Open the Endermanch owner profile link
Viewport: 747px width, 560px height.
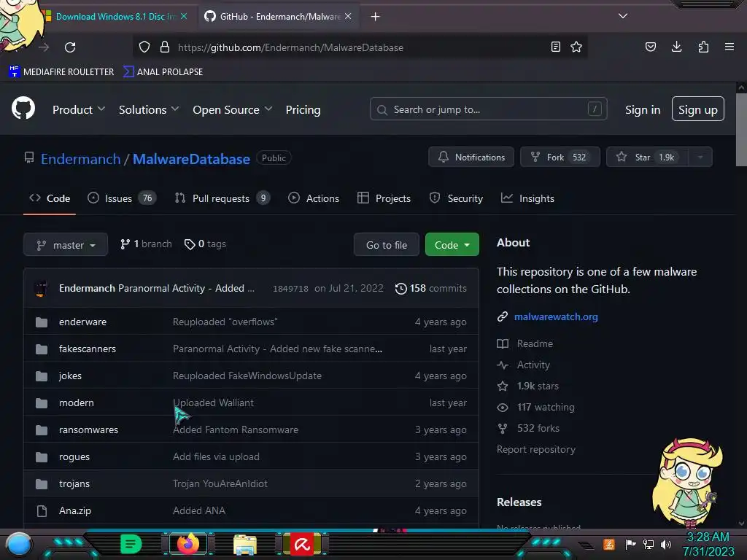(x=80, y=158)
